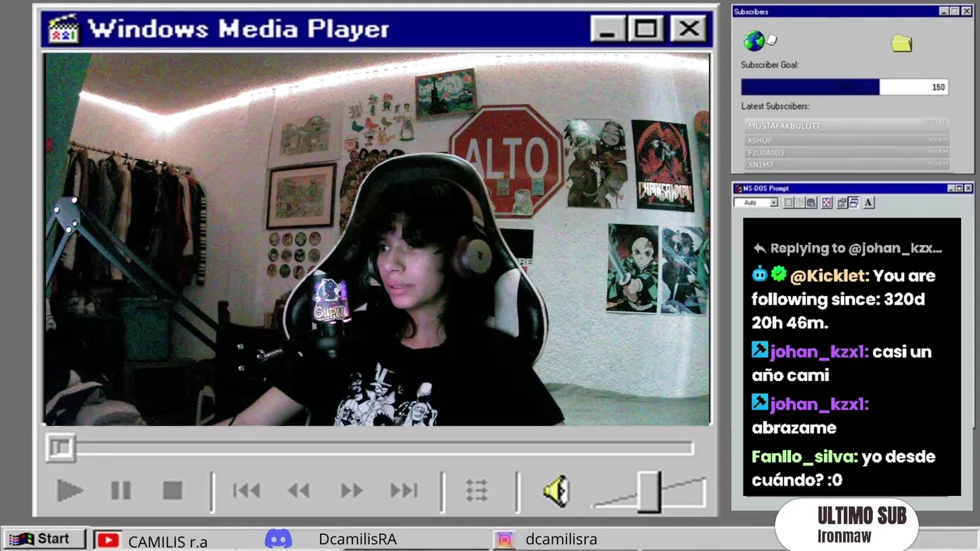Click the Instagram icon on taskbar
Image resolution: width=980 pixels, height=551 pixels.
click(505, 540)
